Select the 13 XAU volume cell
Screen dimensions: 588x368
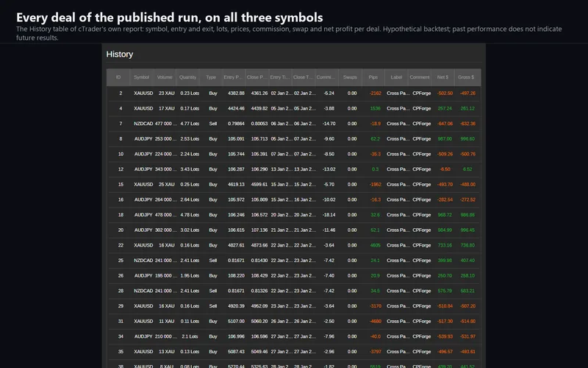(x=167, y=352)
